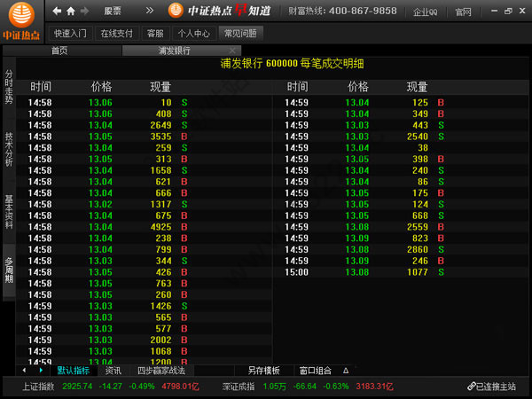Viewport: 532px width, 399px height.
Task: Click the 已连接主站 connection status icon
Action: 471,386
